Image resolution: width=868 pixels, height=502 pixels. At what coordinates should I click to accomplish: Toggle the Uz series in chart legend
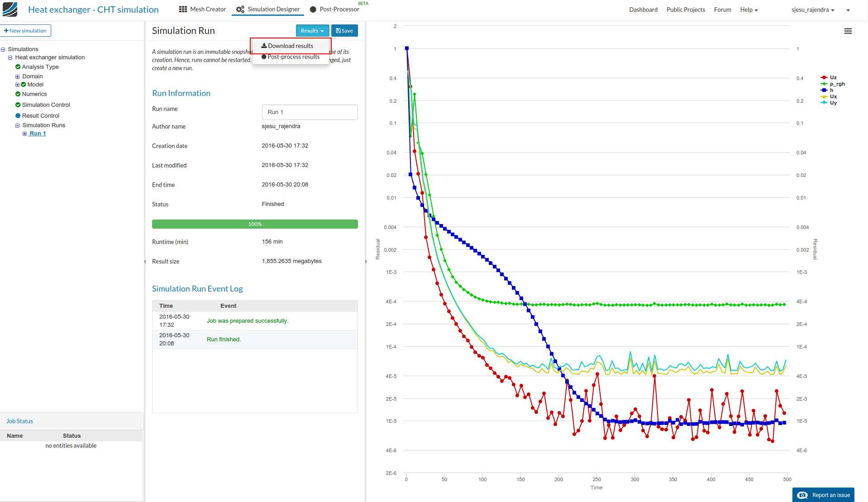[x=832, y=77]
